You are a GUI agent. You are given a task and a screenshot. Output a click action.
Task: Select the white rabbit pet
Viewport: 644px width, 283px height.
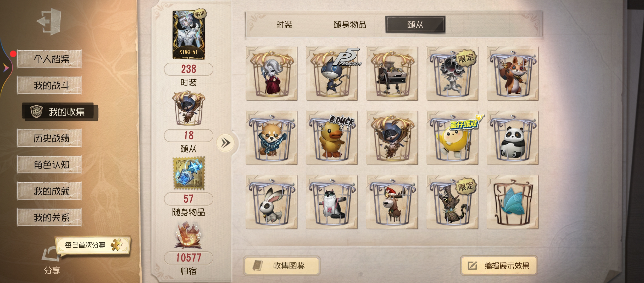click(271, 202)
